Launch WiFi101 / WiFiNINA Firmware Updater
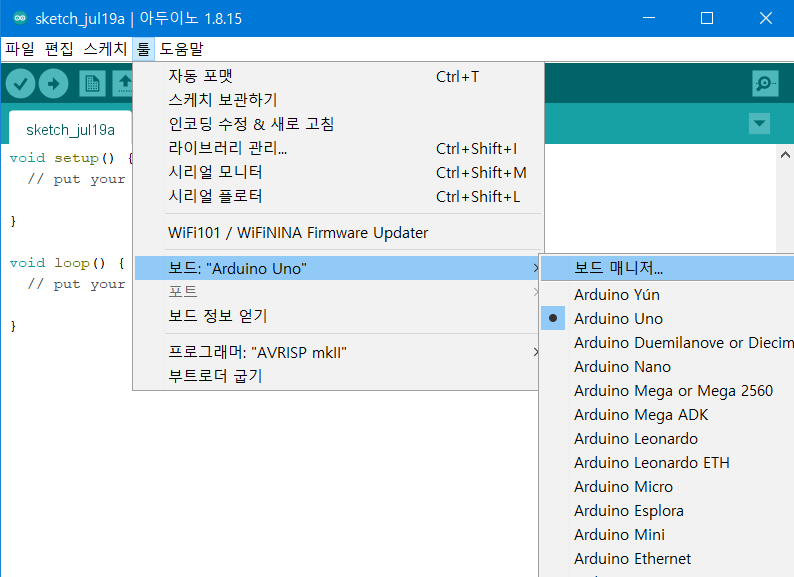 337,233
